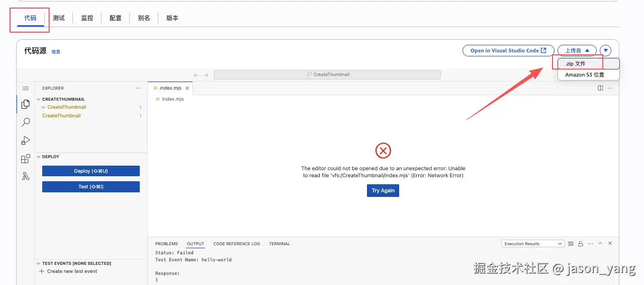
Task: Open the Extensions view icon
Action: pos(26,159)
